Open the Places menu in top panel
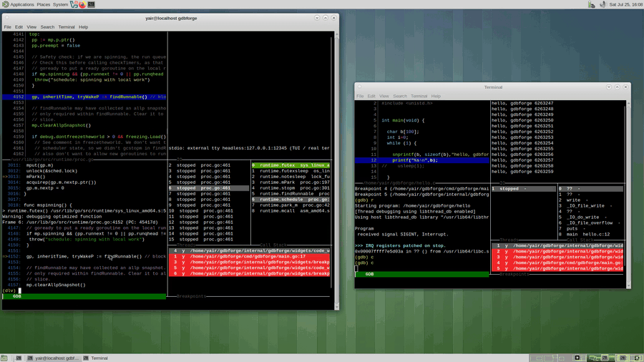Image resolution: width=644 pixels, height=362 pixels. (43, 4)
